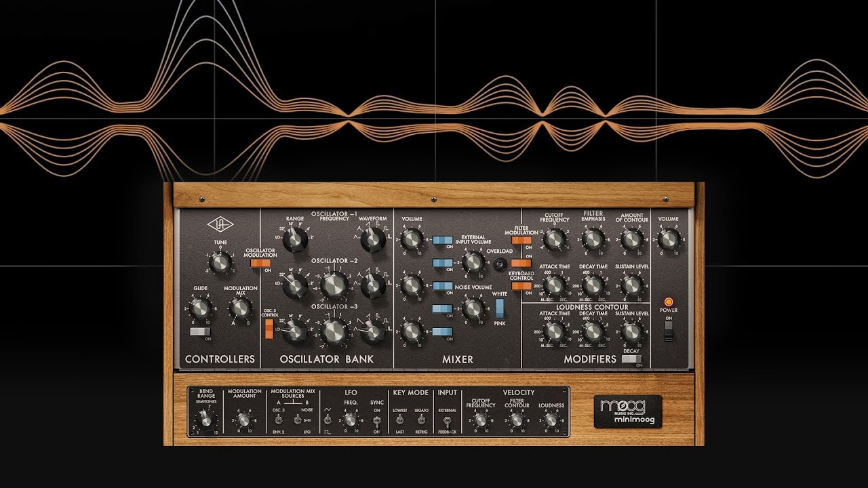The width and height of the screenshot is (868, 488).
Task: Click the Modulation Mix knob
Action: point(240,308)
